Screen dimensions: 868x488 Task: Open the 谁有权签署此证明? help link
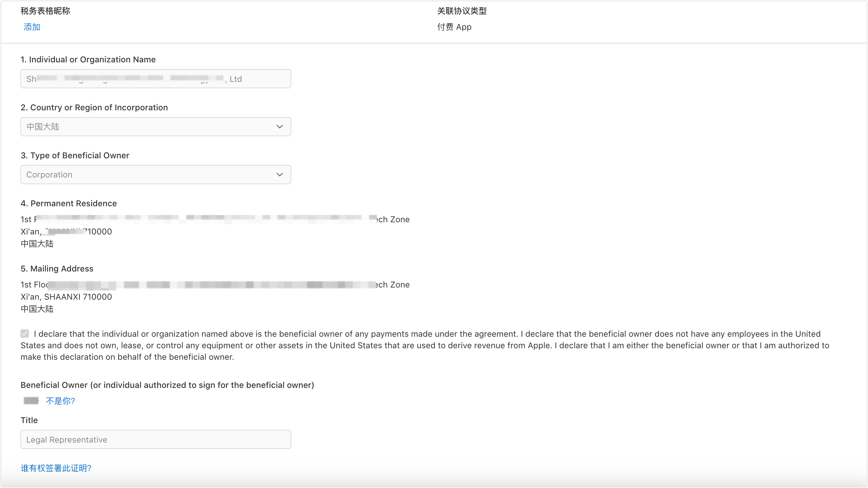(x=56, y=468)
